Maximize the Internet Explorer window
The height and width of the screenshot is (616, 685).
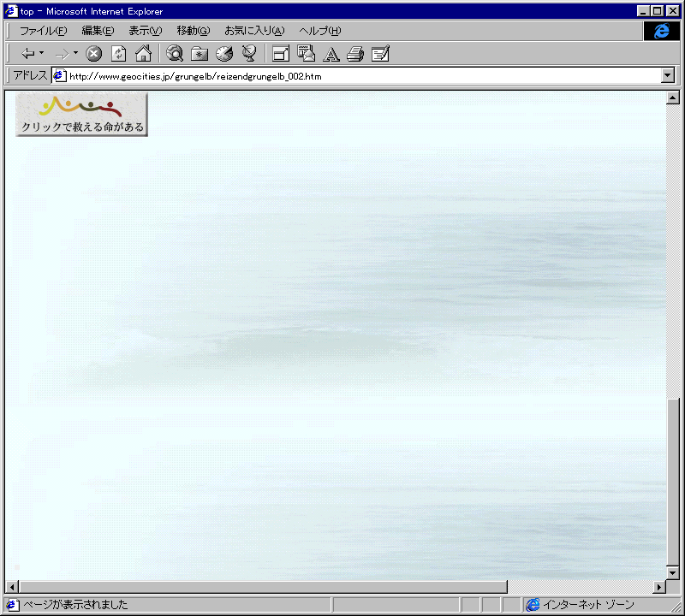click(x=657, y=11)
